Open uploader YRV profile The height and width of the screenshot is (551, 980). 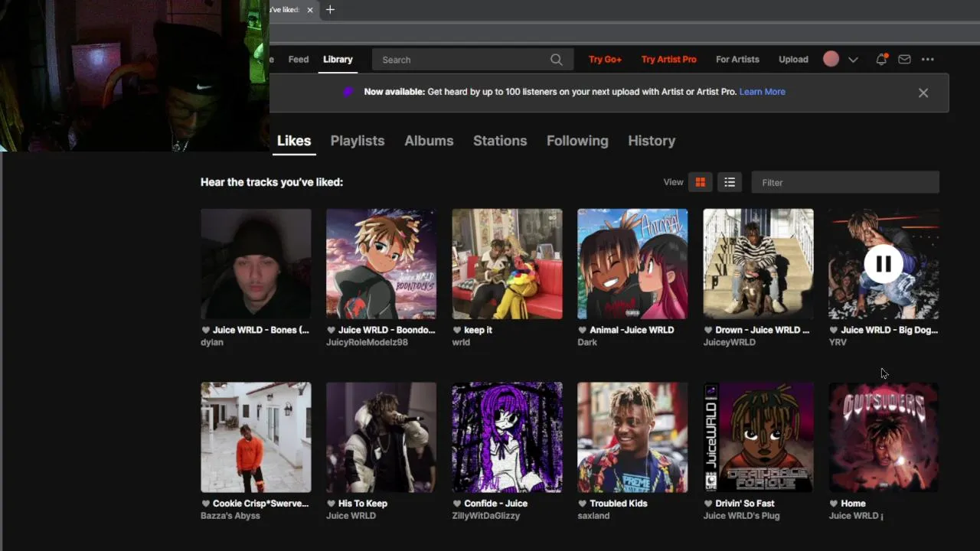coord(838,342)
